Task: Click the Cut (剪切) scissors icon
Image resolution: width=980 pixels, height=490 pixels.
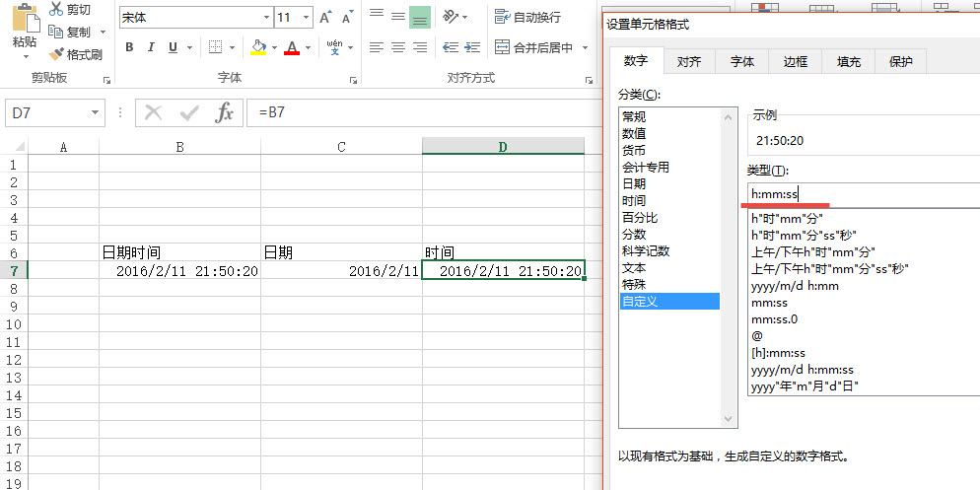Action: point(56,9)
